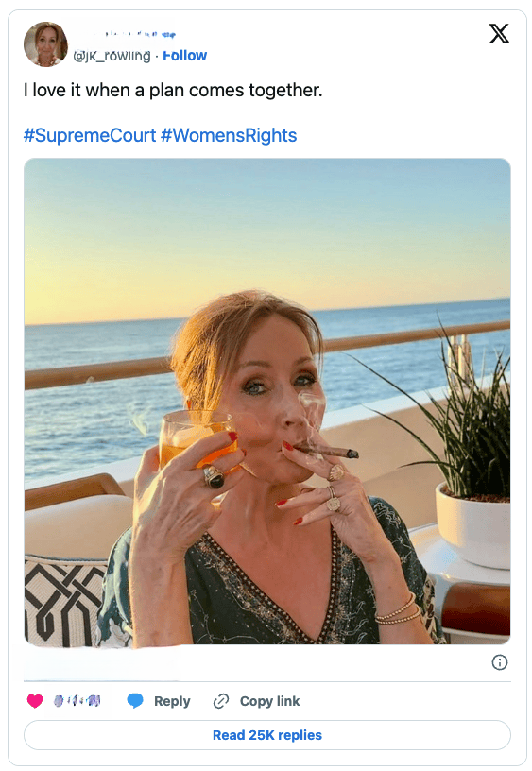Open the tweet text about a plan
The image size is (532, 771).
pyautogui.click(x=173, y=91)
